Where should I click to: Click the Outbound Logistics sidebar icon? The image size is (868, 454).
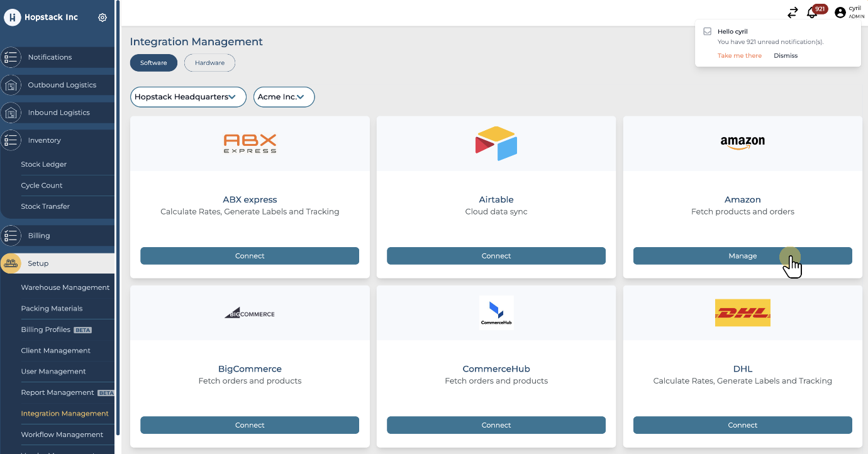[x=11, y=85]
